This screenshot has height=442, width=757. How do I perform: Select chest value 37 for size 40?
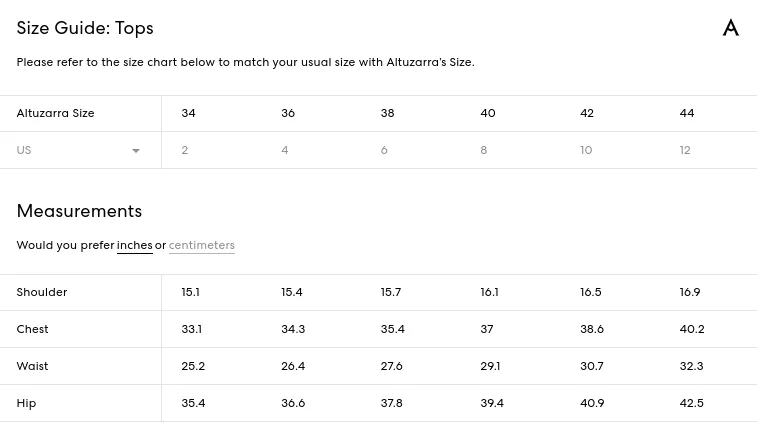tap(487, 329)
